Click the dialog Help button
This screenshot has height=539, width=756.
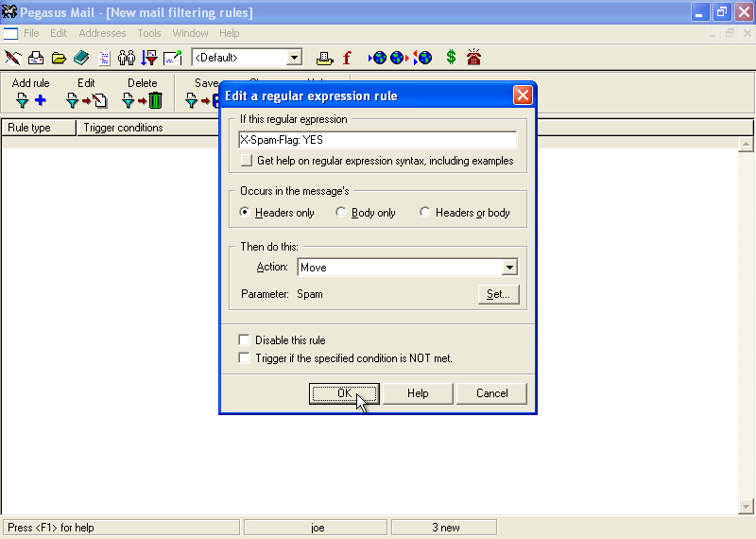(418, 393)
